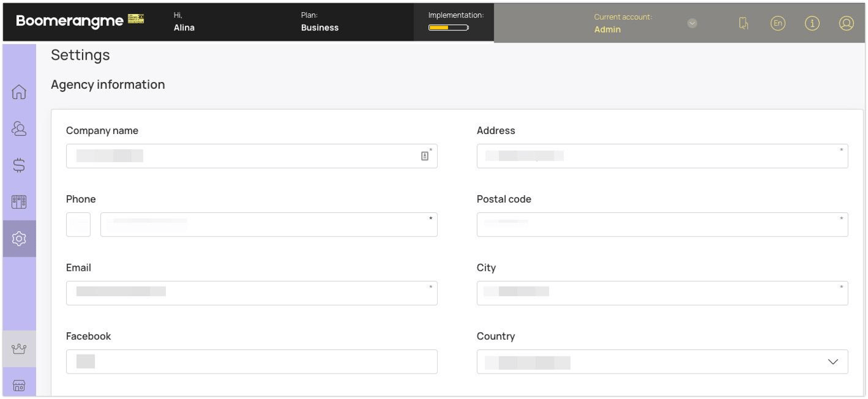Viewport: 868px width, 399px height.
Task: Open the card templates sidebar icon
Action: (x=19, y=202)
